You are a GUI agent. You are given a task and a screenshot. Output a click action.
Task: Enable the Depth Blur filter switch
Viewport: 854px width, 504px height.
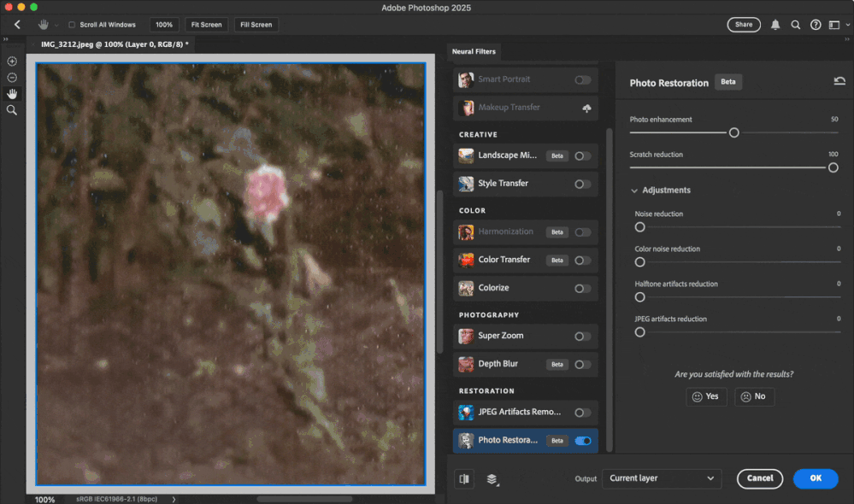click(582, 365)
